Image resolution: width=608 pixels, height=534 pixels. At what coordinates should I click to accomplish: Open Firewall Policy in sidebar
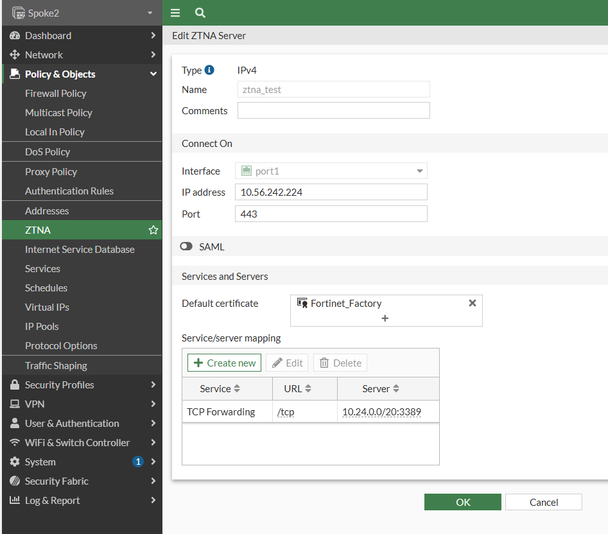point(55,93)
